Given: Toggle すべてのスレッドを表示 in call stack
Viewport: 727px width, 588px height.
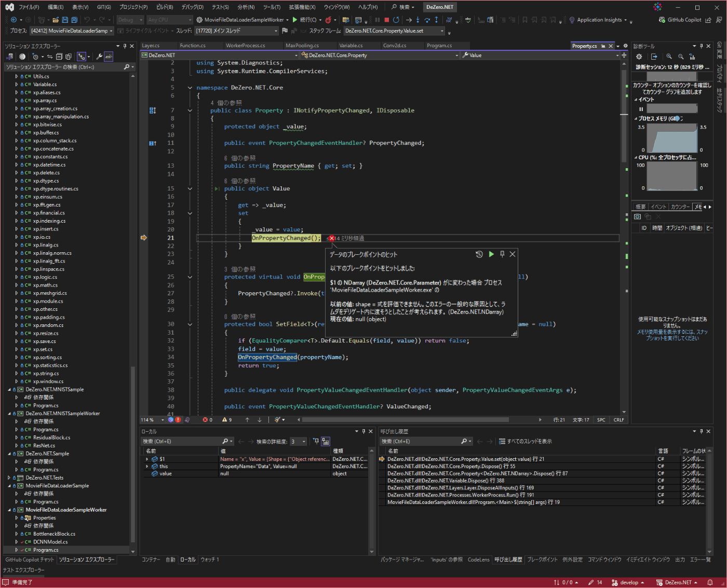Looking at the screenshot, I should point(526,442).
